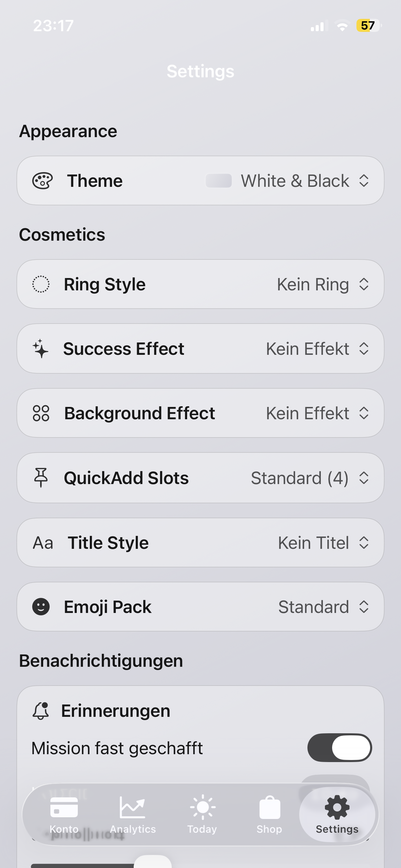Expand the Ring Style Kein Ring selector
The height and width of the screenshot is (868, 401).
click(322, 284)
